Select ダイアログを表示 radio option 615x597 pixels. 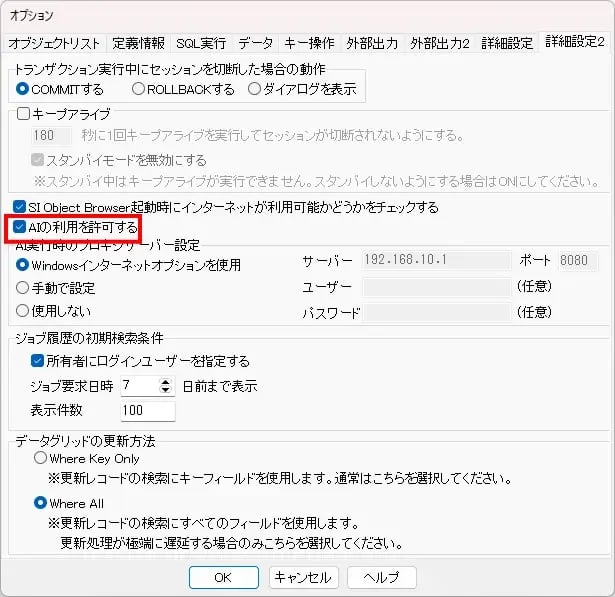(x=255, y=89)
